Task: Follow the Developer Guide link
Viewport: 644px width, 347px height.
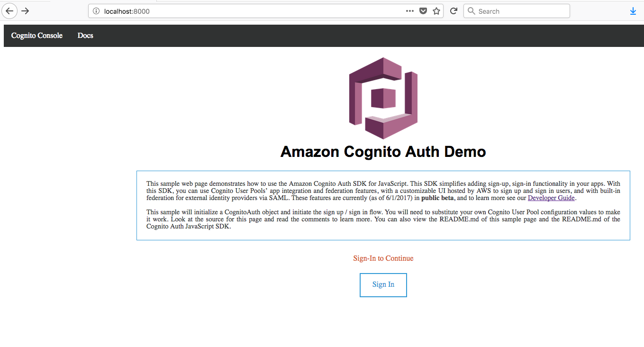Action: 551,198
